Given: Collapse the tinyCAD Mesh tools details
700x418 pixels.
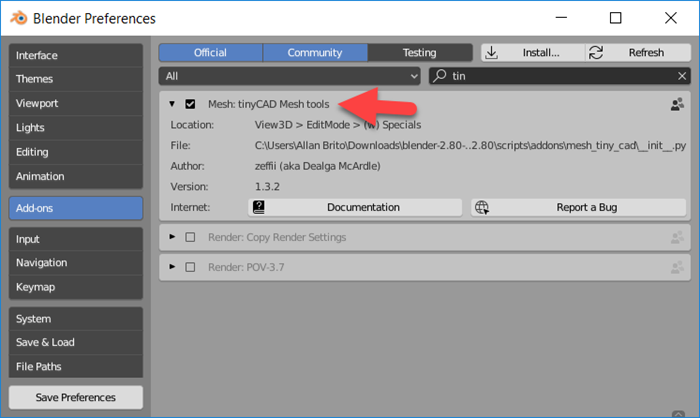Looking at the screenshot, I should point(172,104).
